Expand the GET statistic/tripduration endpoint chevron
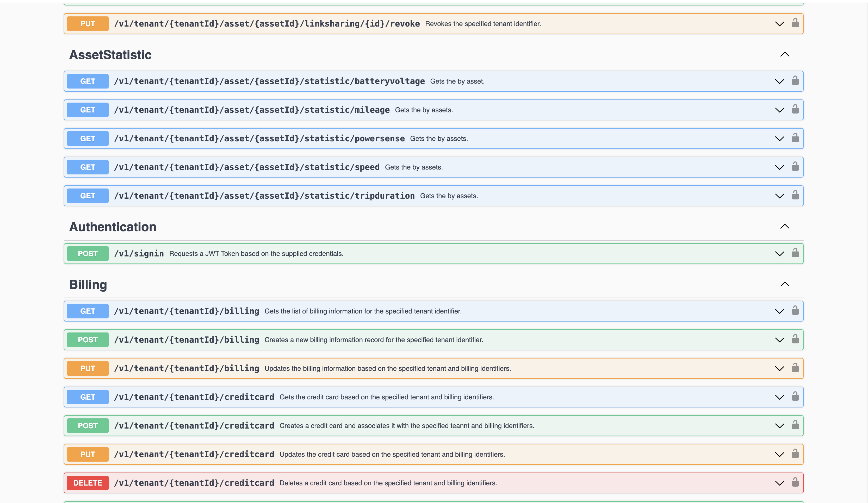868x503 pixels. click(779, 196)
